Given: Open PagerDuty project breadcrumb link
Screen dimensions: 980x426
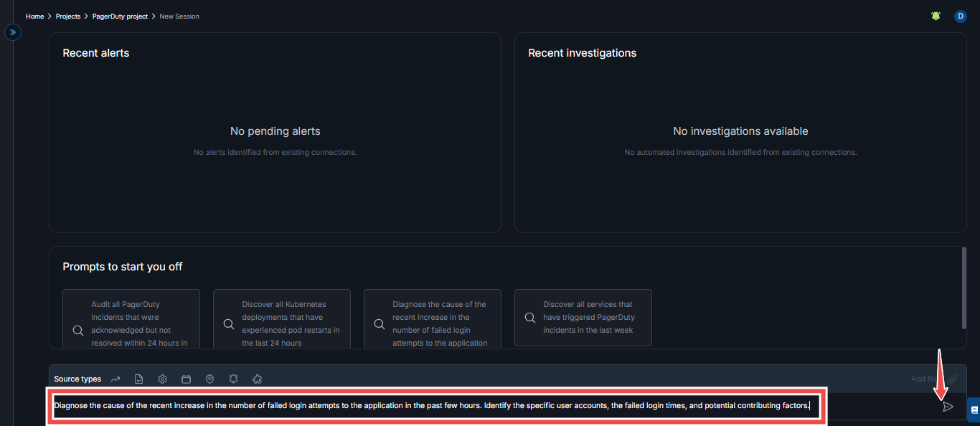Looking at the screenshot, I should [120, 16].
